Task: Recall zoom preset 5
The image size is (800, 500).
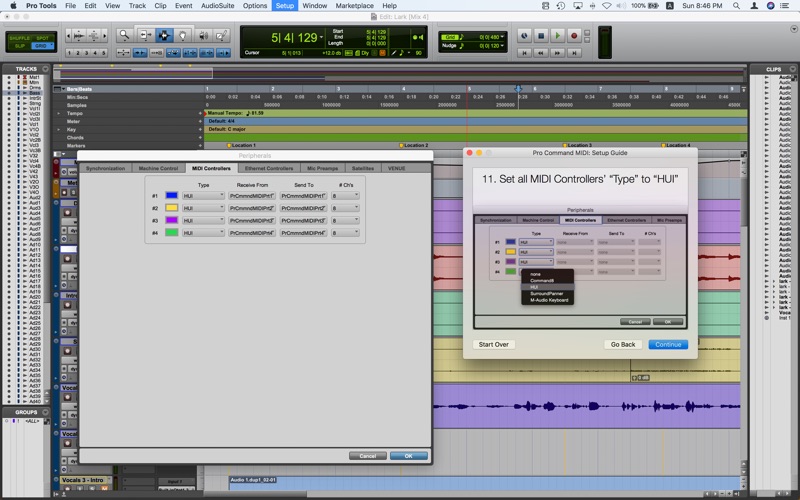Action: [x=104, y=53]
